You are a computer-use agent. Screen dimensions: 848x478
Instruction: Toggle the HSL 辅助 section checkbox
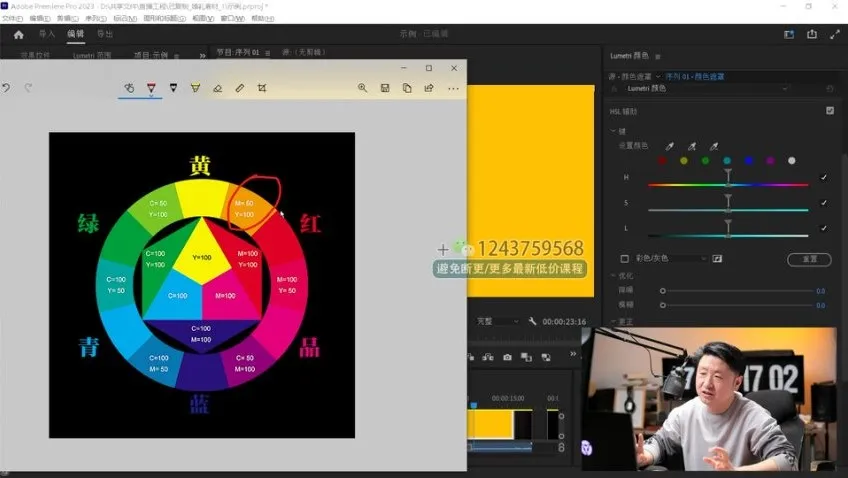830,111
